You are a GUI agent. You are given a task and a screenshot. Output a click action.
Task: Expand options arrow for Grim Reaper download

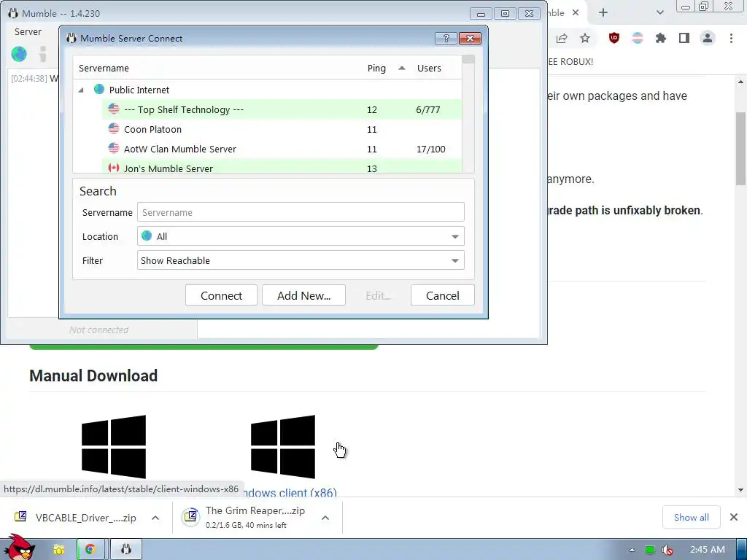(325, 518)
